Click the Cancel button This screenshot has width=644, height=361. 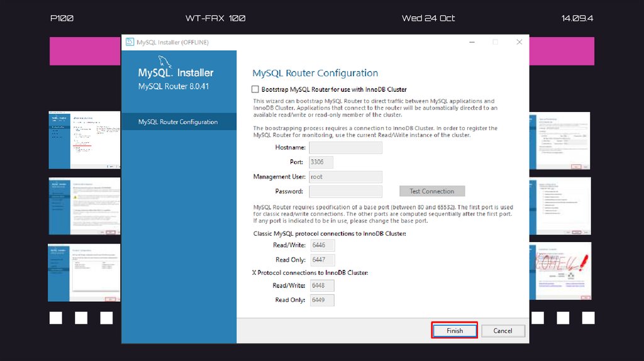point(502,331)
